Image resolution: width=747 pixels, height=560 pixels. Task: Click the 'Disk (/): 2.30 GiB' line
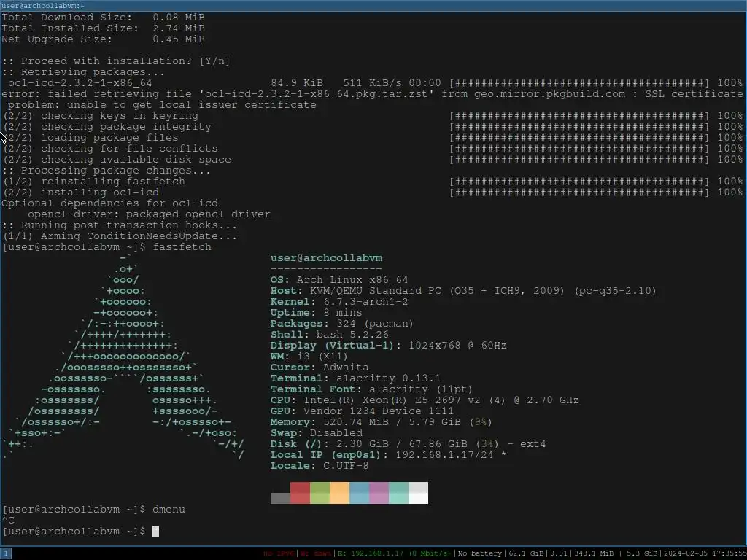click(409, 444)
